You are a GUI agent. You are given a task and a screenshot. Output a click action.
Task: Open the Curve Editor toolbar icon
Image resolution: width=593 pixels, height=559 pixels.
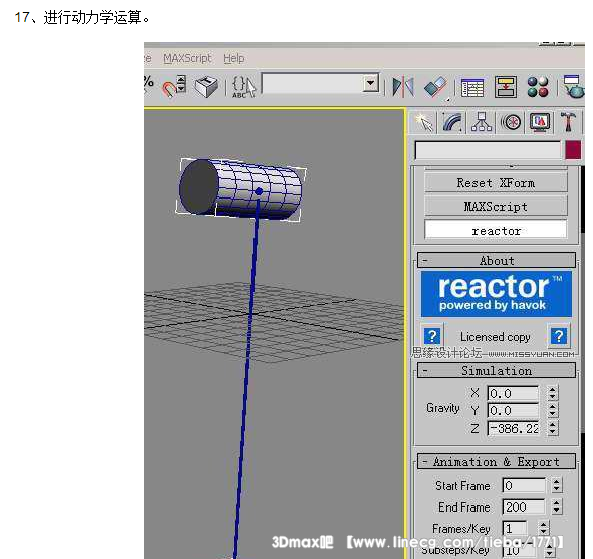(x=472, y=87)
